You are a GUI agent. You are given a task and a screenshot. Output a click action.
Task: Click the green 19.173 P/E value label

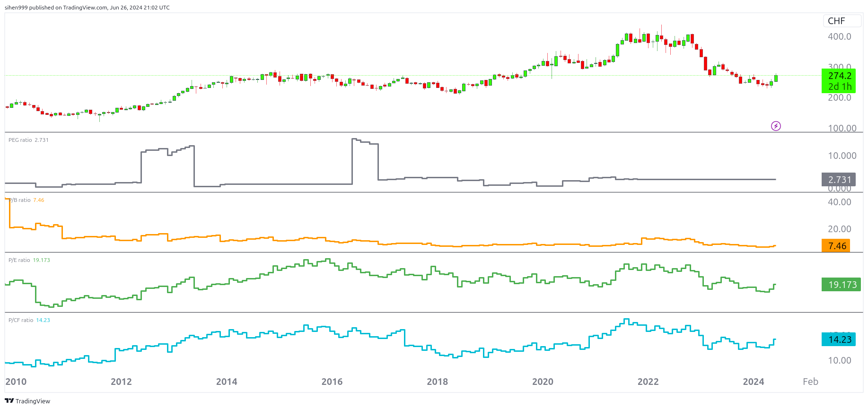click(841, 285)
